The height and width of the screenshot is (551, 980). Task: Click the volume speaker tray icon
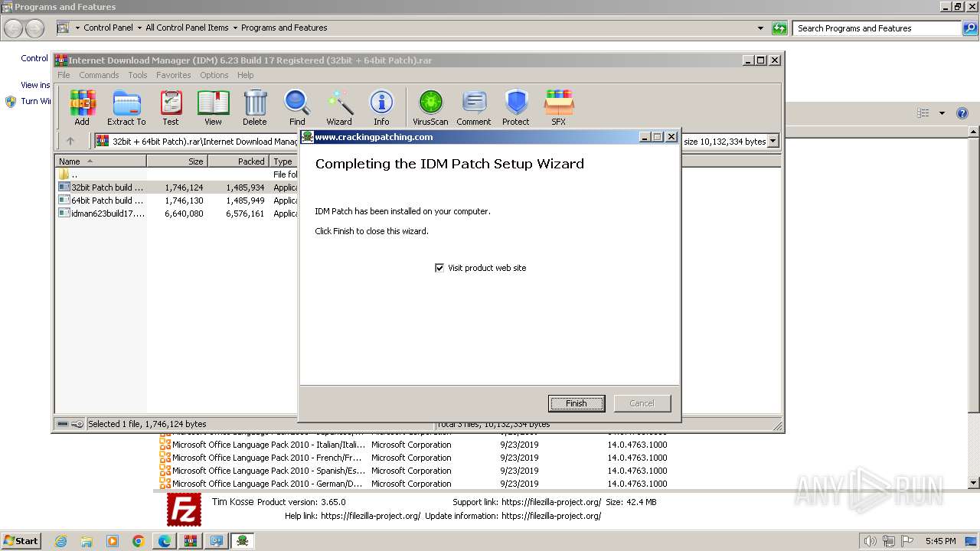(870, 541)
